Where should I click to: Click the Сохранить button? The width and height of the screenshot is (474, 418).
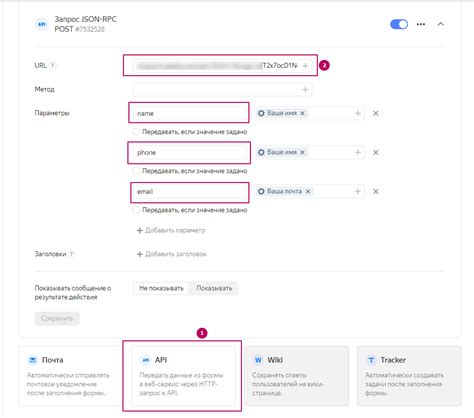click(57, 319)
